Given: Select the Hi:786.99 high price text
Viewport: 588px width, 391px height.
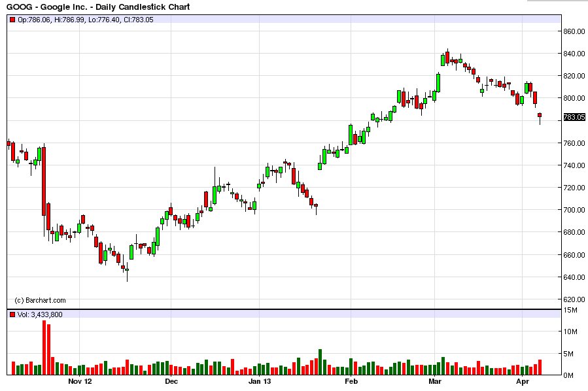Looking at the screenshot, I should 69,20.
